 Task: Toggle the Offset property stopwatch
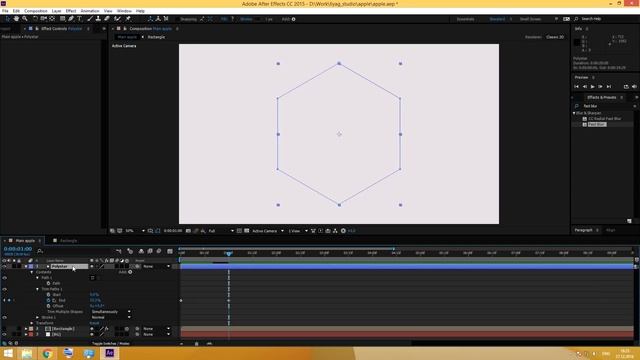(x=49, y=306)
